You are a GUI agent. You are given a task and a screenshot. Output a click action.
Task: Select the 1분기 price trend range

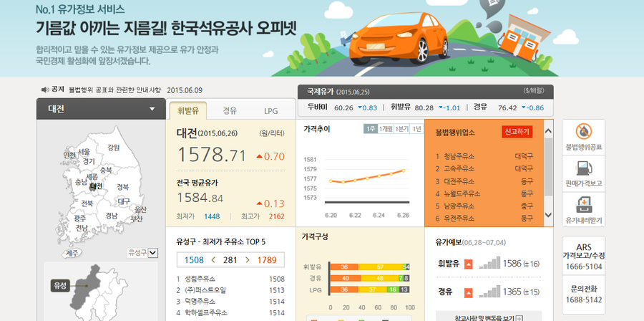401,129
